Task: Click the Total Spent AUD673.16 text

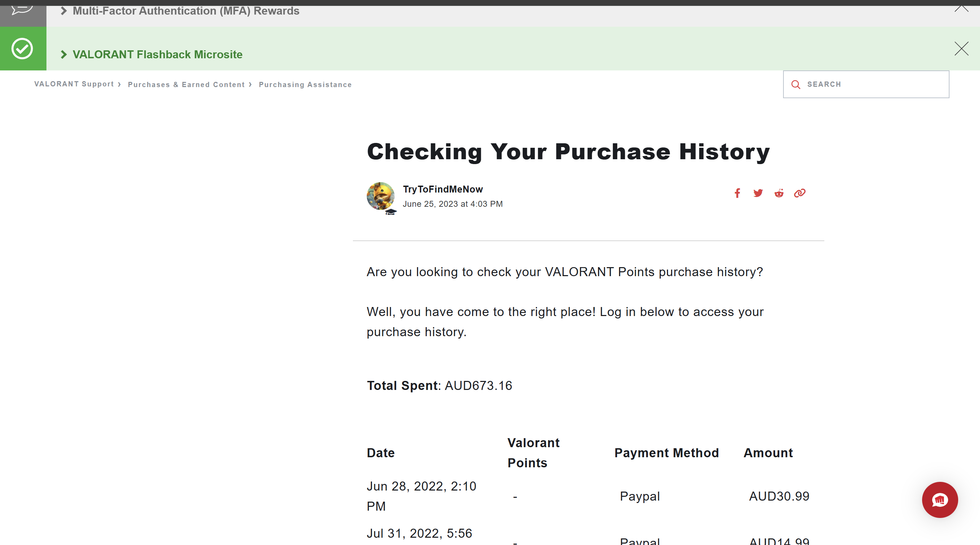Action: (x=440, y=385)
